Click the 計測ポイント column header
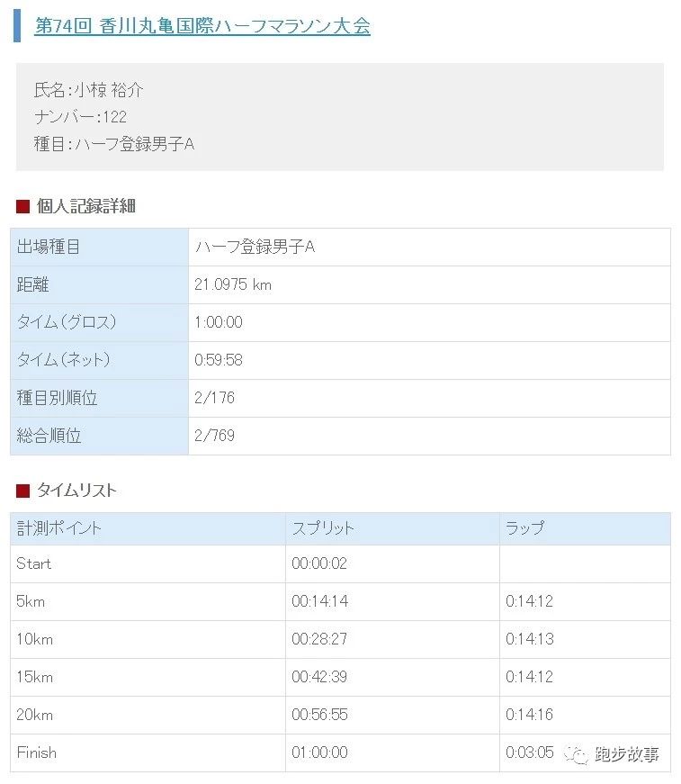The width and height of the screenshot is (681, 784). pyautogui.click(x=59, y=528)
